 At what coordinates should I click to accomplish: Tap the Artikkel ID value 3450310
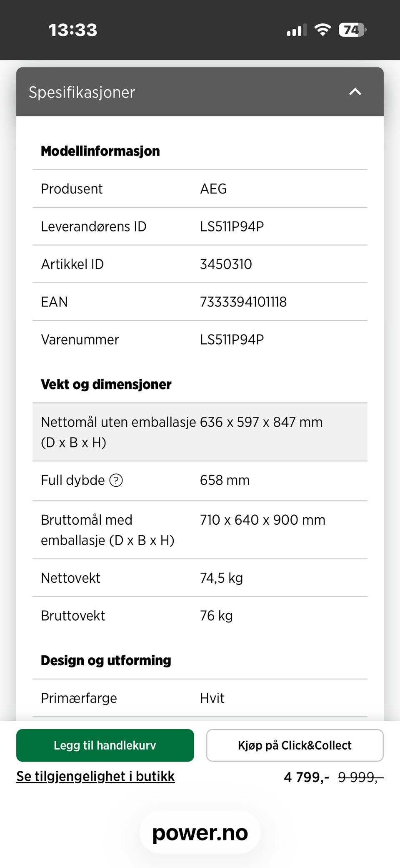pos(226,264)
